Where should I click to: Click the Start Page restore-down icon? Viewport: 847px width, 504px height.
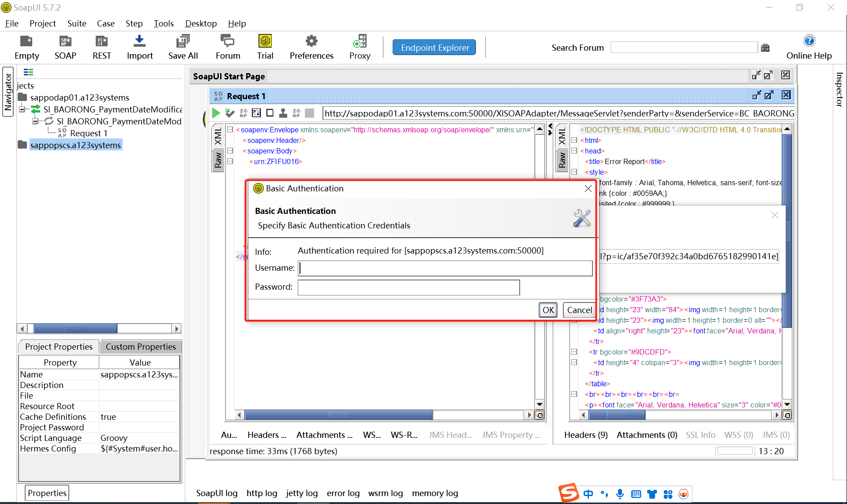pos(756,75)
